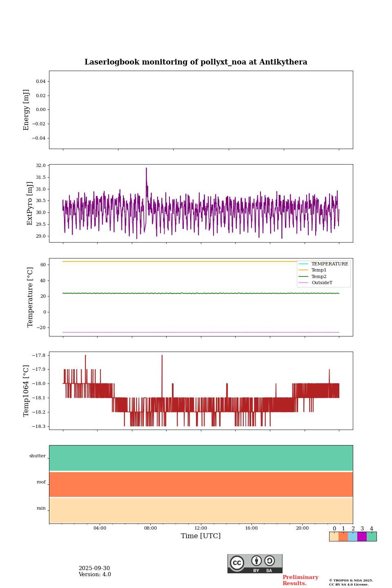Select the magenta color swatch labeled 3

point(362,537)
